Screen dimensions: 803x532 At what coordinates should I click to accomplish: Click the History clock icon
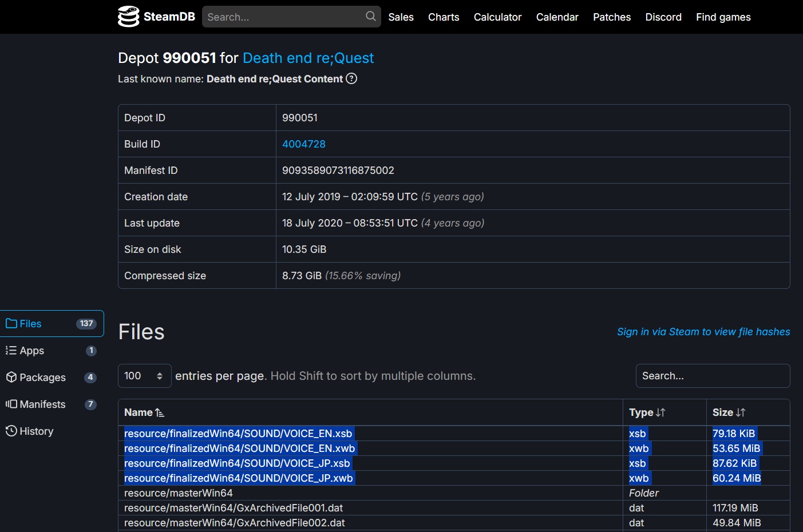pyautogui.click(x=11, y=431)
